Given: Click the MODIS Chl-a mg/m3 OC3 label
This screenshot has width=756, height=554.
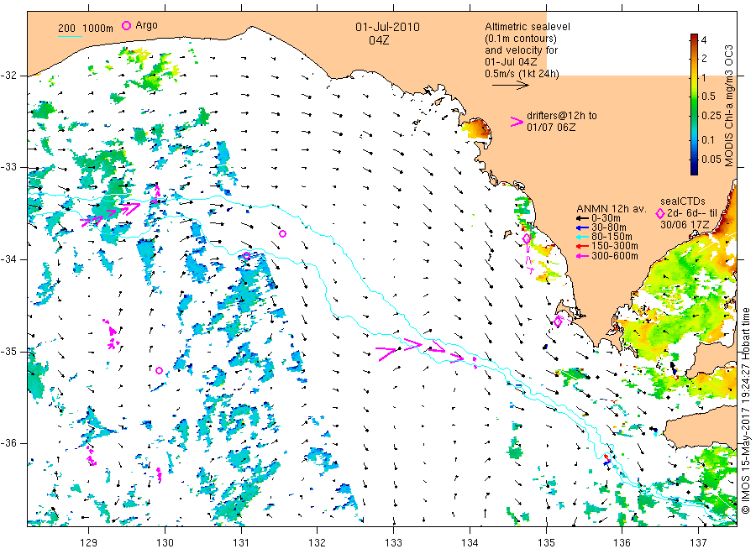Looking at the screenshot, I should pyautogui.click(x=729, y=106).
